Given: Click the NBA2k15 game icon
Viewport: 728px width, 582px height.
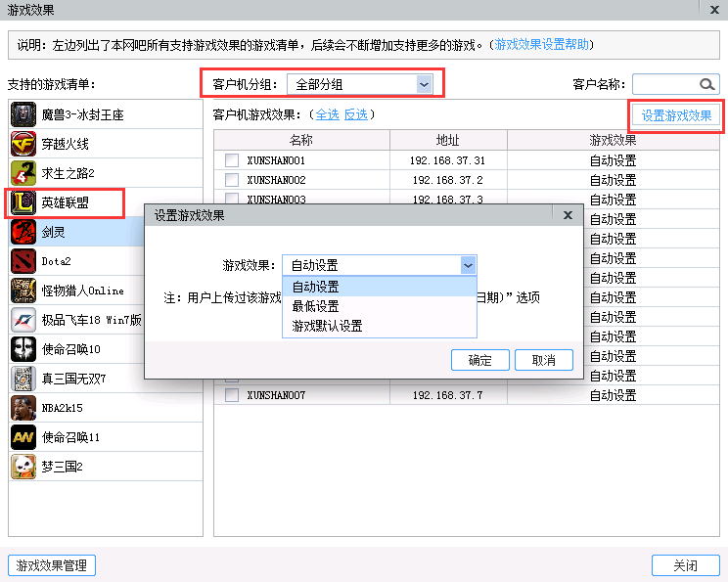Looking at the screenshot, I should [23, 408].
